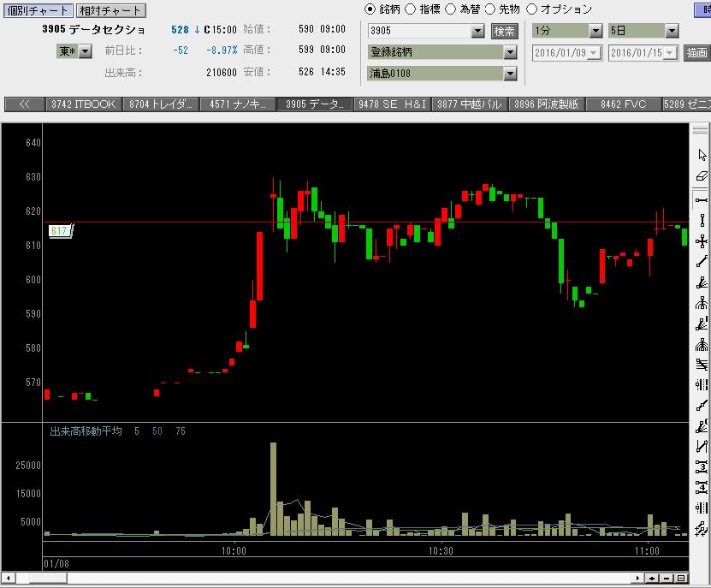The width and height of the screenshot is (711, 588).
Task: Click the moving average 50 value
Action: click(157, 431)
